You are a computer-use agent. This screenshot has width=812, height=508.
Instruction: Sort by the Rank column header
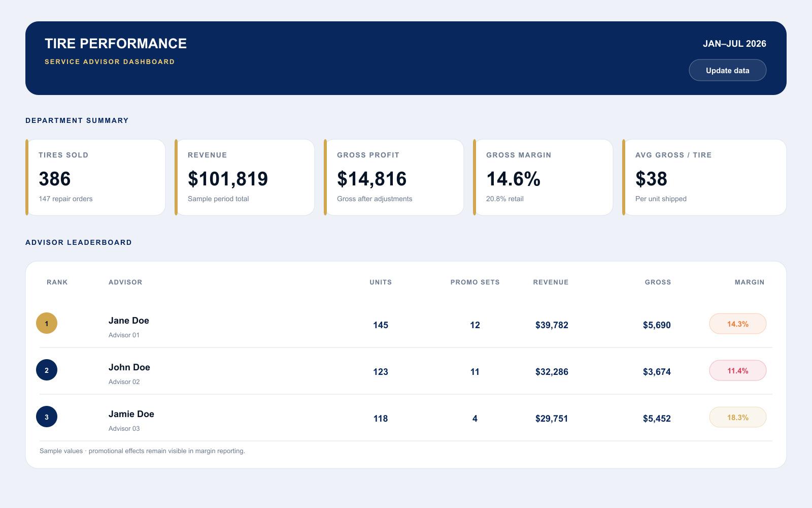[57, 282]
